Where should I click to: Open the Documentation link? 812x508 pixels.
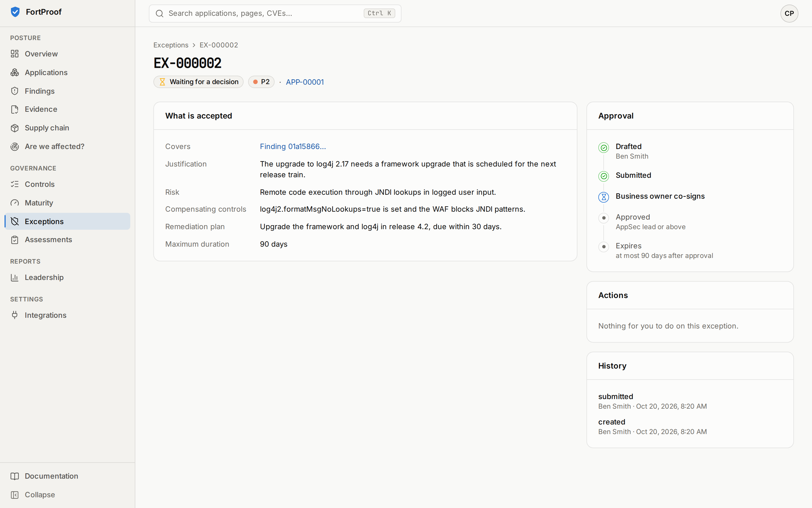tap(67, 476)
